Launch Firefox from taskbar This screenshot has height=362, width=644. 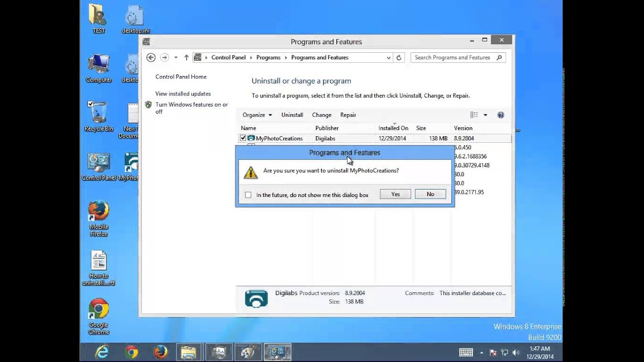[160, 352]
